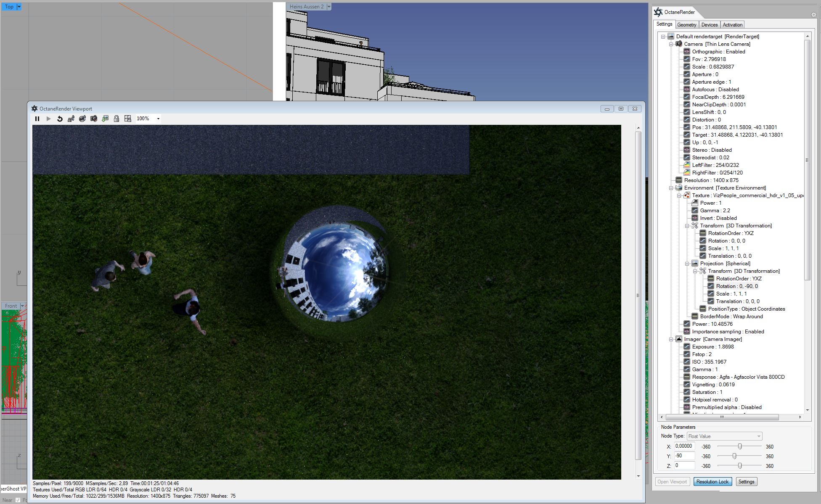Activate the autofocus (AF) picker
This screenshot has height=504, width=821.
coord(71,119)
